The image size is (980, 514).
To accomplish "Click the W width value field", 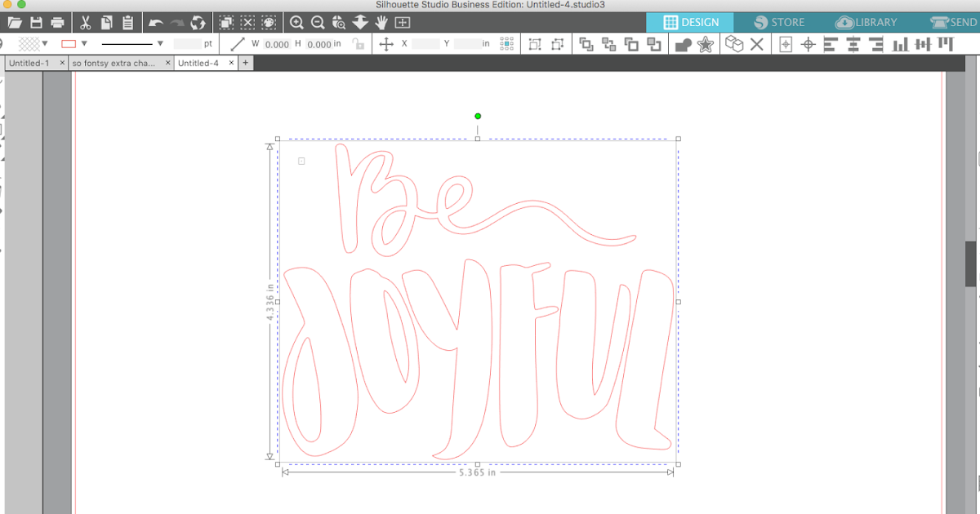I will 276,44.
